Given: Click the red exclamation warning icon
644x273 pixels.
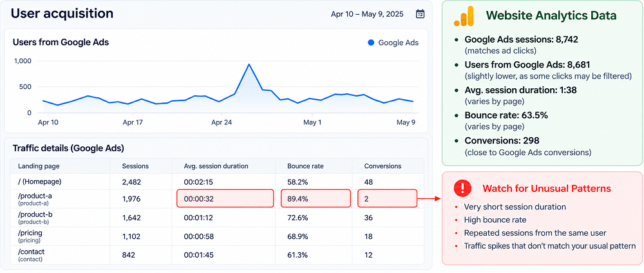Looking at the screenshot, I should point(463,189).
